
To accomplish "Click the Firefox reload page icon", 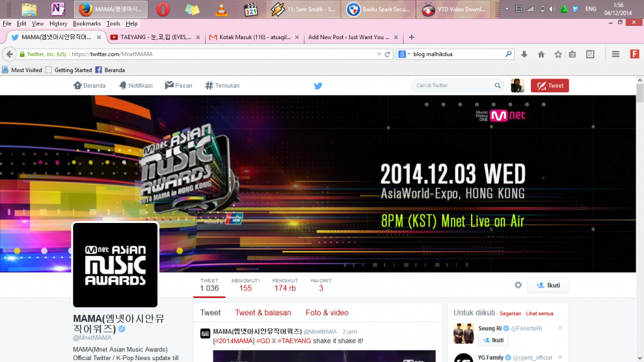I will (x=388, y=54).
